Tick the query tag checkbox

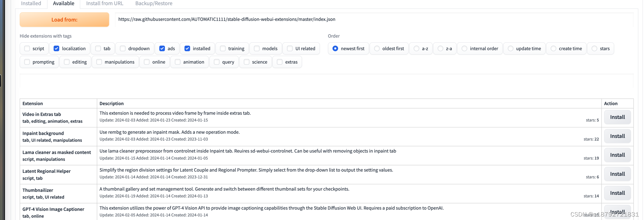click(217, 62)
